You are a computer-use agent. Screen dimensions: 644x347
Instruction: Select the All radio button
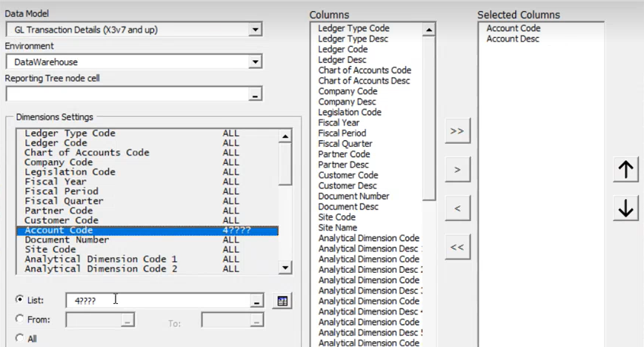(20, 338)
